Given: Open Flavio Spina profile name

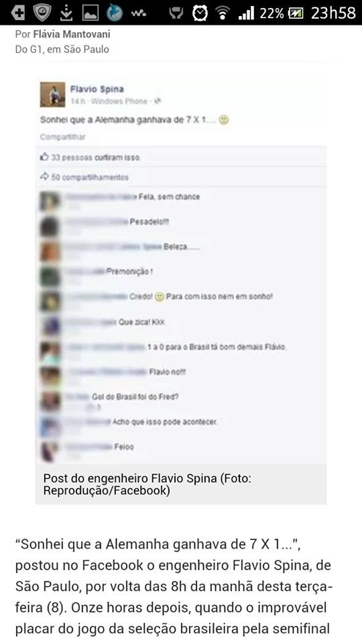Looking at the screenshot, I should pyautogui.click(x=97, y=89).
